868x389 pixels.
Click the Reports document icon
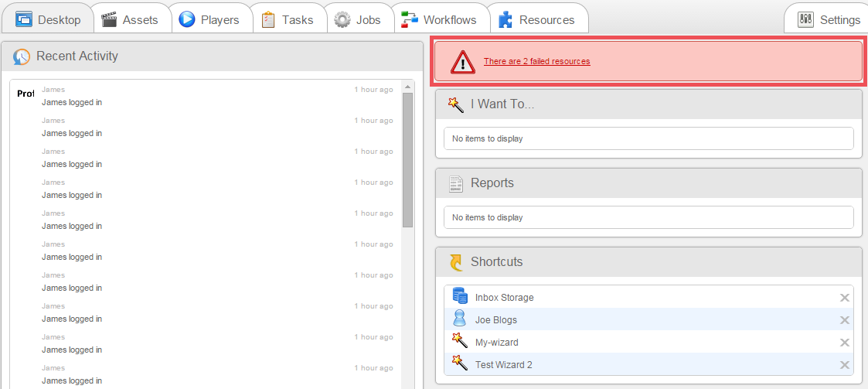(456, 183)
